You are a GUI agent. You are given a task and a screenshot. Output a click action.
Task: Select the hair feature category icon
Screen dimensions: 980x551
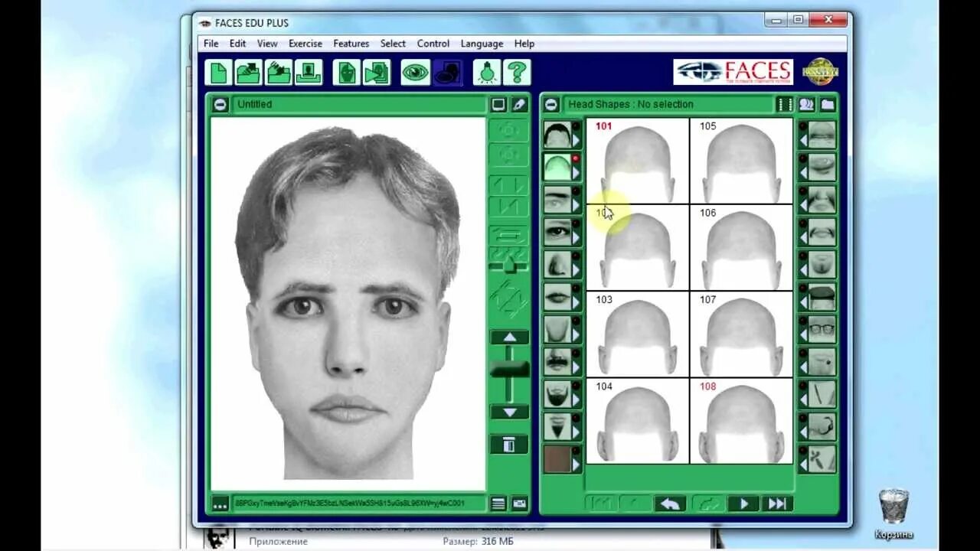pos(557,135)
